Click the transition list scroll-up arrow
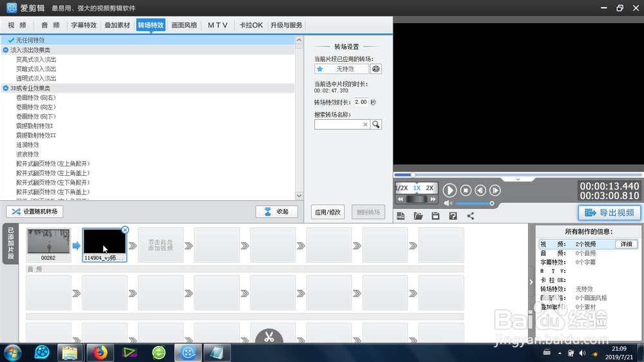The height and width of the screenshot is (362, 644). [x=299, y=41]
